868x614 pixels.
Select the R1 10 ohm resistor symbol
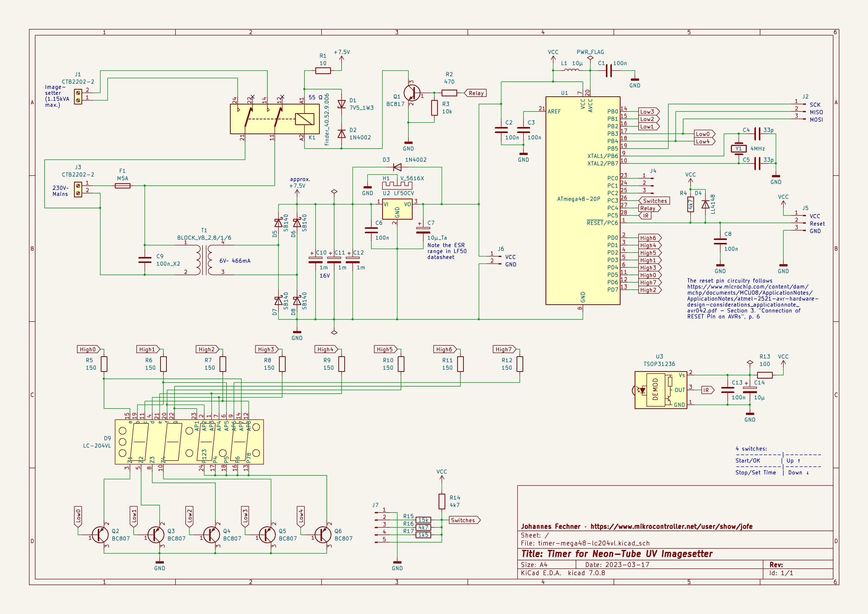pos(323,70)
